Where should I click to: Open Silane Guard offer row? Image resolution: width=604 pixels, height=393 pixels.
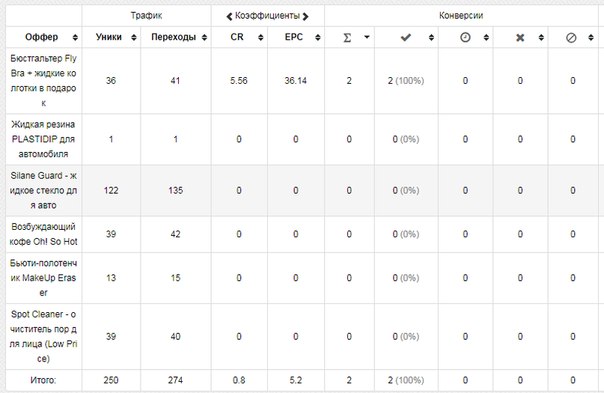click(44, 190)
